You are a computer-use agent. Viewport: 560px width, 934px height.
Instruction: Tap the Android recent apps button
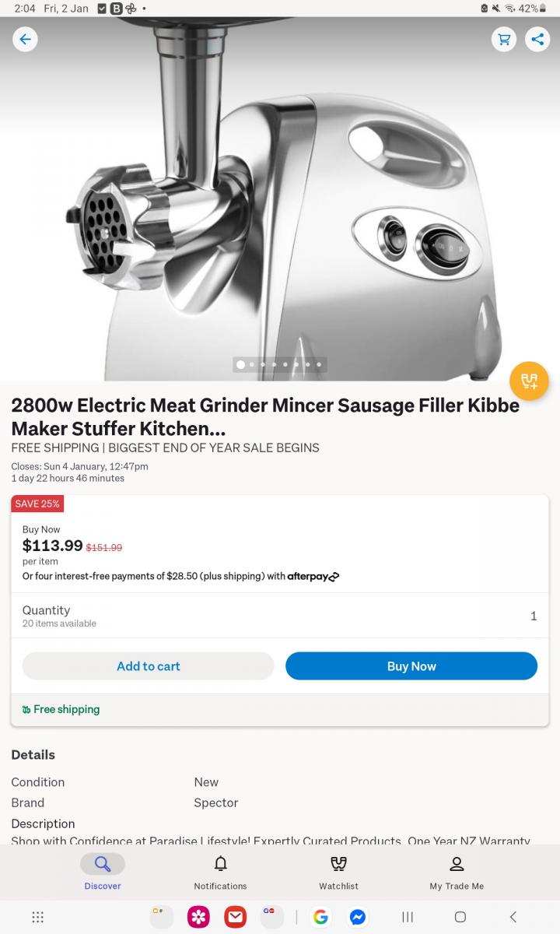[x=408, y=917]
